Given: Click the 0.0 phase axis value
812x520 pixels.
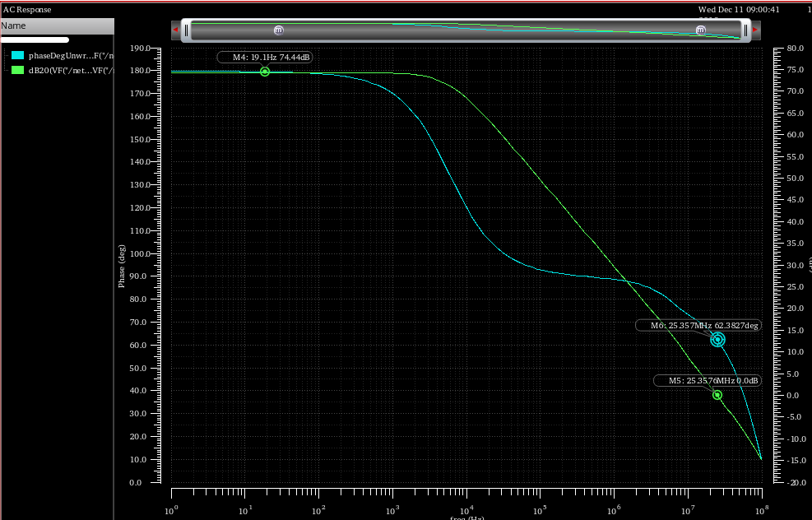Looking at the screenshot, I should (135, 483).
